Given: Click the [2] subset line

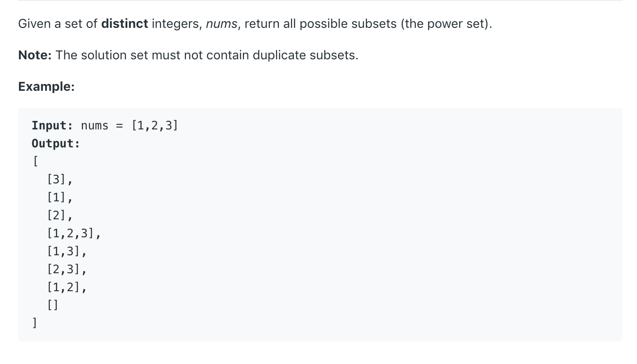Looking at the screenshot, I should point(59,216).
